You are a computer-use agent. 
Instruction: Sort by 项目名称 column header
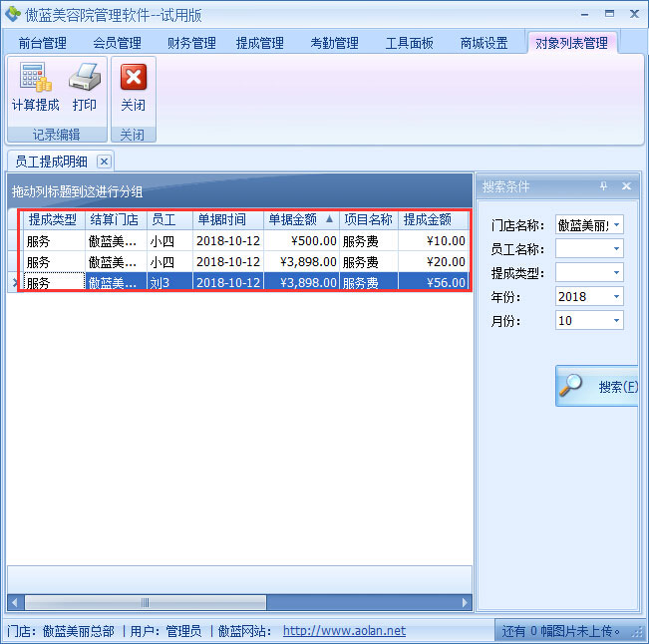click(369, 219)
